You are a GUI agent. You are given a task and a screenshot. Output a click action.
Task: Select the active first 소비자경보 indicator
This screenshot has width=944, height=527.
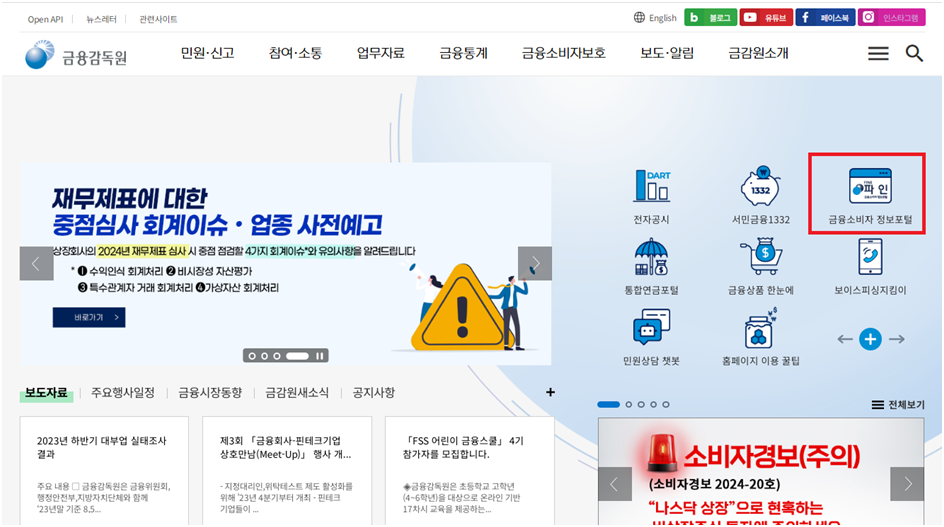point(608,405)
